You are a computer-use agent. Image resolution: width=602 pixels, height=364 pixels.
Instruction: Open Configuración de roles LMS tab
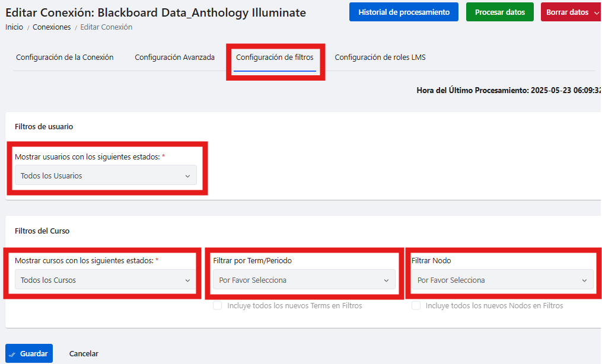380,57
